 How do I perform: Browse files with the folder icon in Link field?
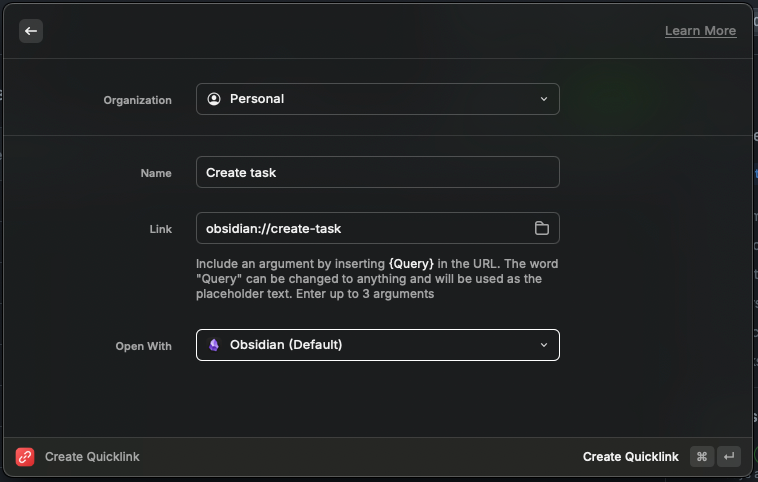point(541,228)
